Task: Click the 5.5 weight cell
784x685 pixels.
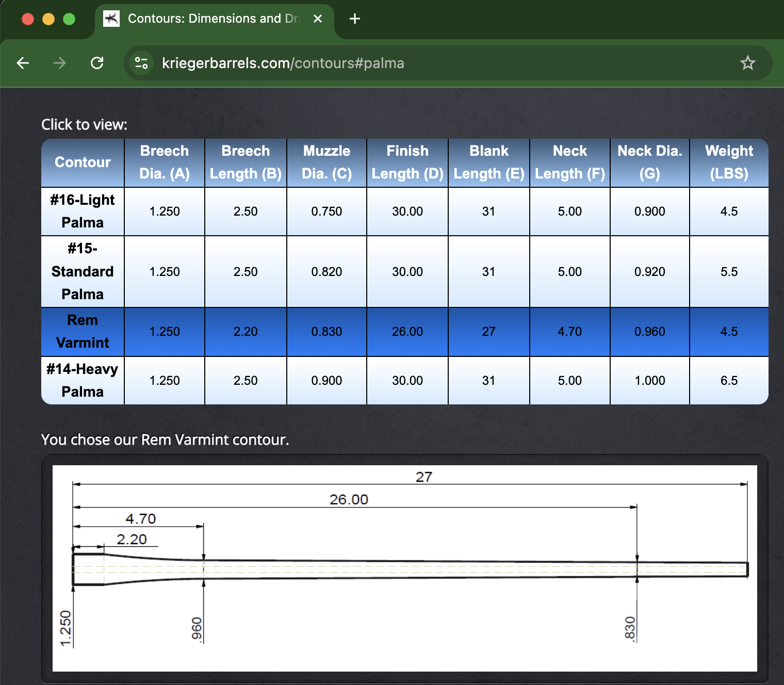Action: [729, 272]
